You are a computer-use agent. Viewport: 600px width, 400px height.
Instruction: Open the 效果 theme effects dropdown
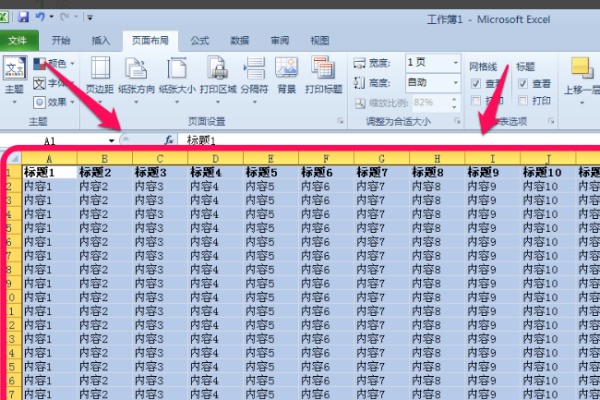click(x=54, y=102)
